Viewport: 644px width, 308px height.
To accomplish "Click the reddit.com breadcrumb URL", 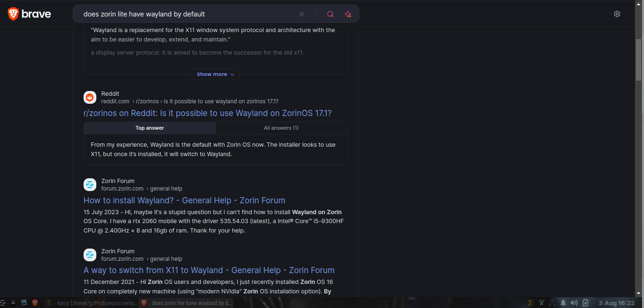I will (115, 101).
